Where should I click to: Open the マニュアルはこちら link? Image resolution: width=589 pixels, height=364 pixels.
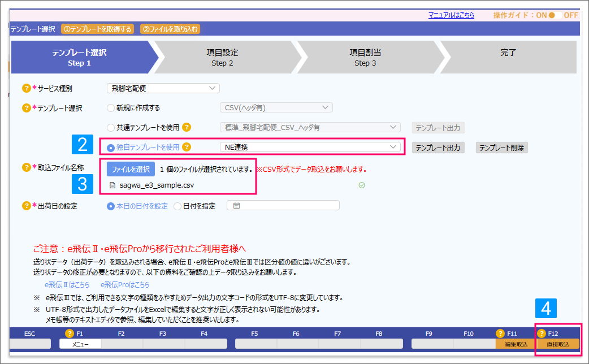tap(451, 15)
